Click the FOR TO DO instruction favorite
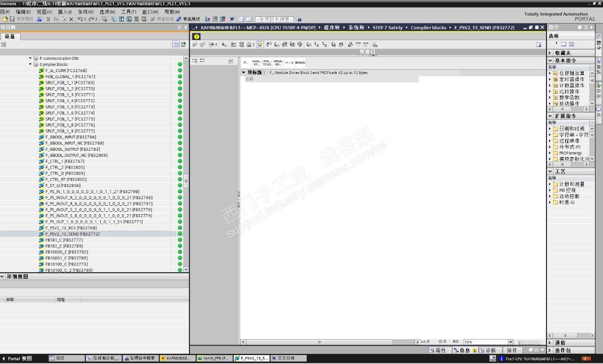This screenshot has width=603, height=364. click(268, 63)
